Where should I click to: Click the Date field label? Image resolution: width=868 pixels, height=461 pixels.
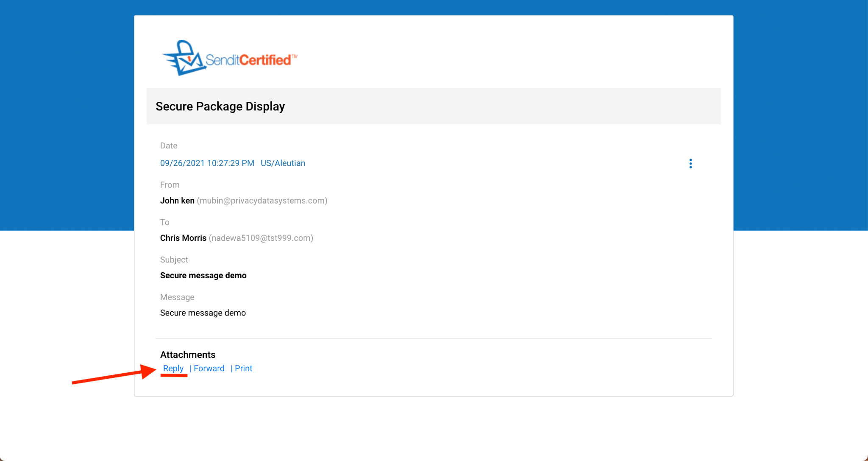(169, 145)
